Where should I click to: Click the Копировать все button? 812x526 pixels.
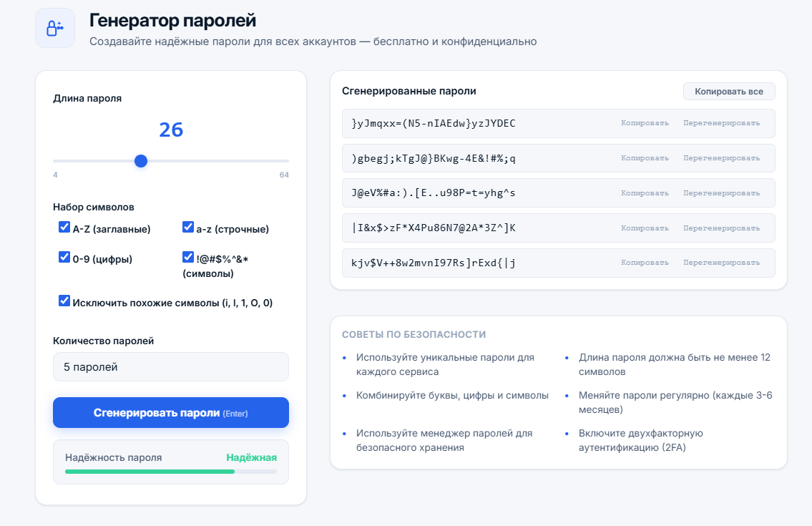(x=729, y=91)
